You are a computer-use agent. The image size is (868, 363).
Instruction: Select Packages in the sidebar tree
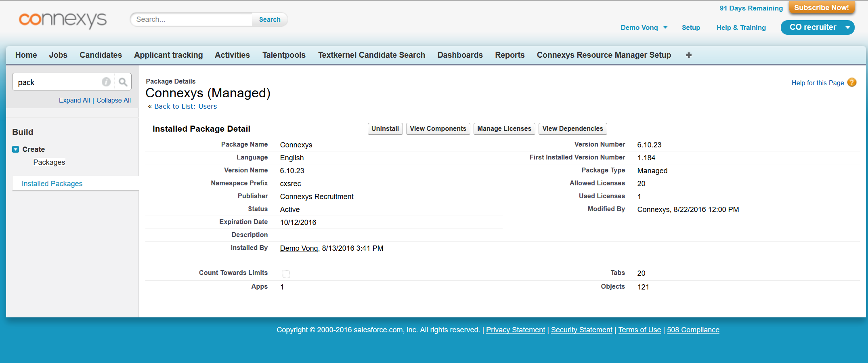[x=49, y=162]
